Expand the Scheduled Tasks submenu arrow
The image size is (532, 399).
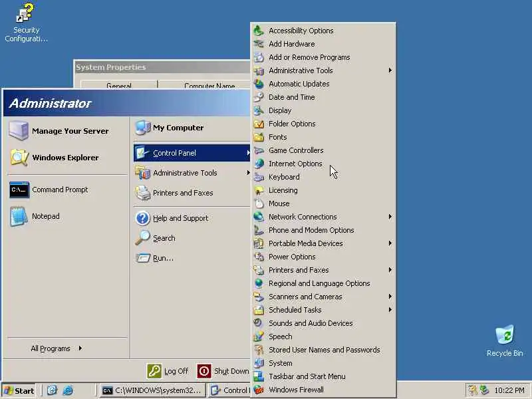tap(390, 310)
